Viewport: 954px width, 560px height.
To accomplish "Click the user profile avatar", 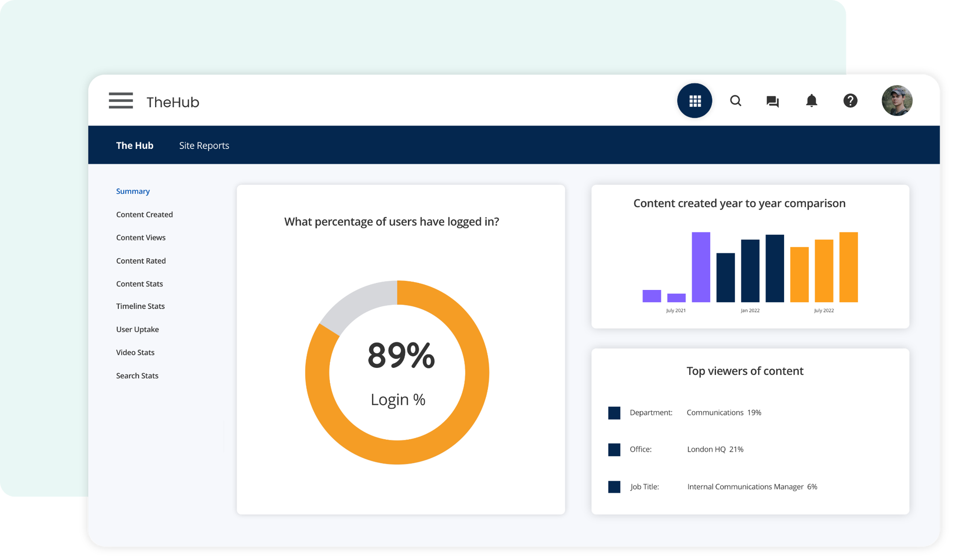I will [x=897, y=100].
